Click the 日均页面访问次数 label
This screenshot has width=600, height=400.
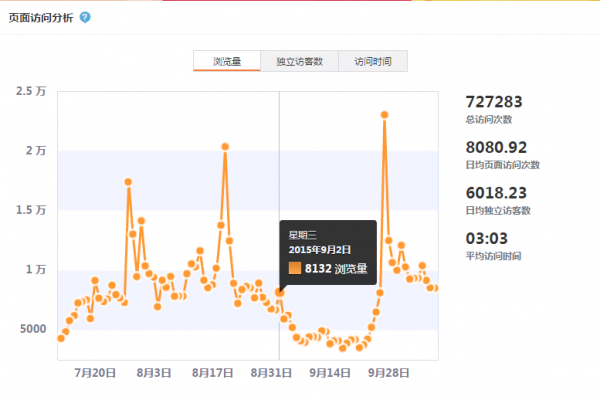pyautogui.click(x=502, y=165)
